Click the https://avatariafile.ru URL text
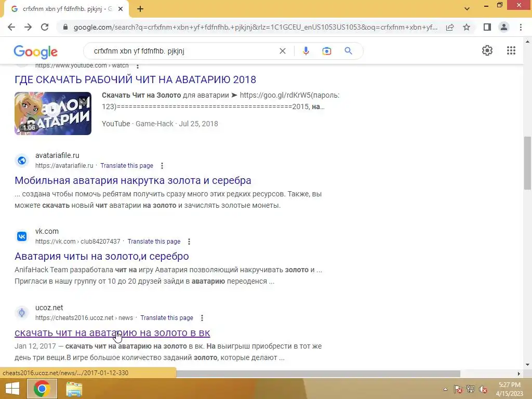The width and height of the screenshot is (532, 399). point(64,166)
